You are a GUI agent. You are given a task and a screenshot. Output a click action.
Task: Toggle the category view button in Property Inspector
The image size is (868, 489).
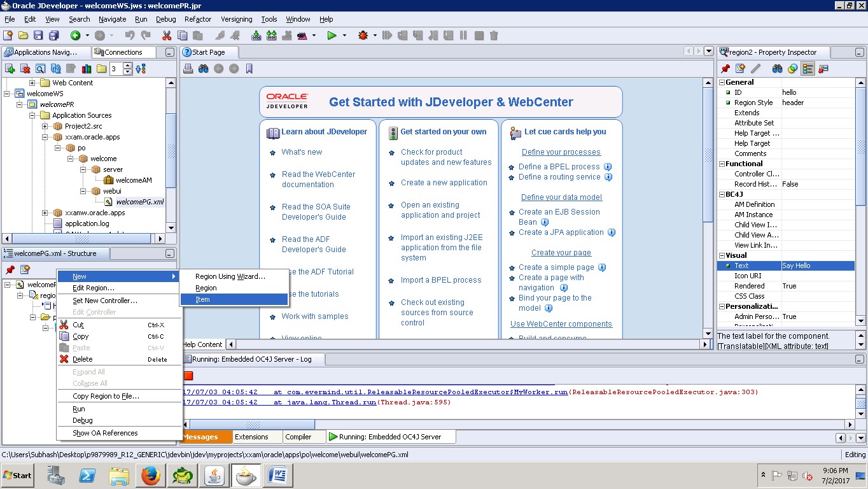click(x=808, y=69)
